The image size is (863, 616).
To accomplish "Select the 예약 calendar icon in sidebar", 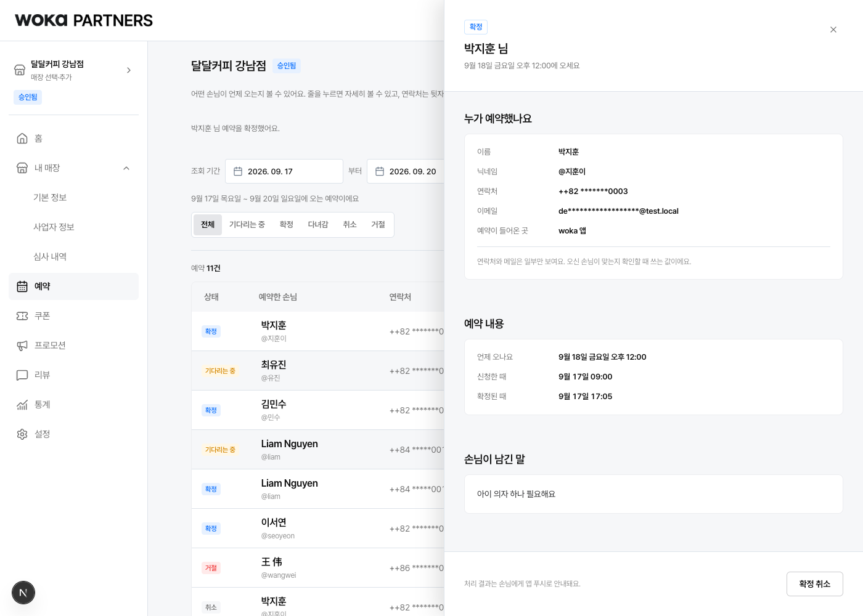I will tap(22, 286).
